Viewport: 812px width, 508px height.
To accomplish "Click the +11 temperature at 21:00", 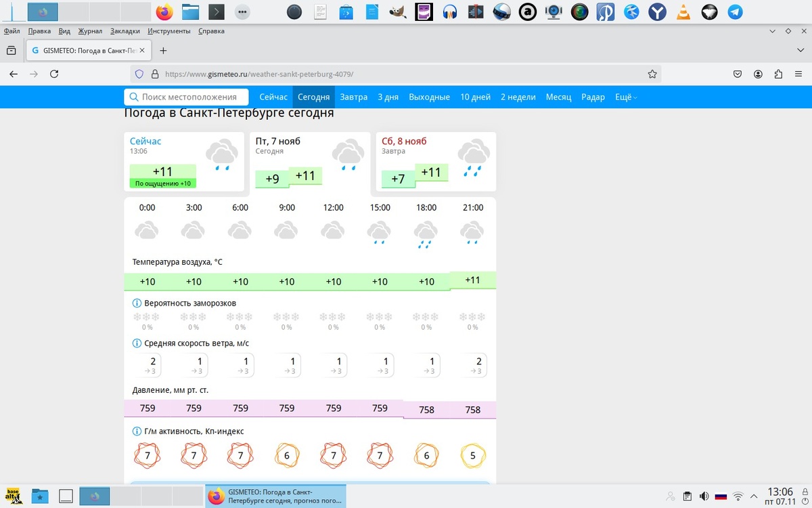I will [473, 280].
